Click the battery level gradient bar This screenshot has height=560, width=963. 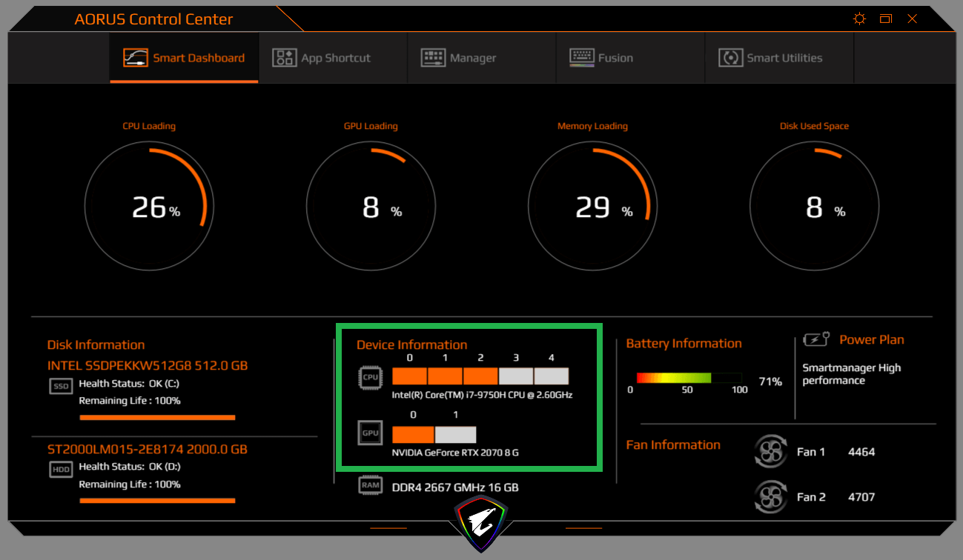(x=689, y=378)
